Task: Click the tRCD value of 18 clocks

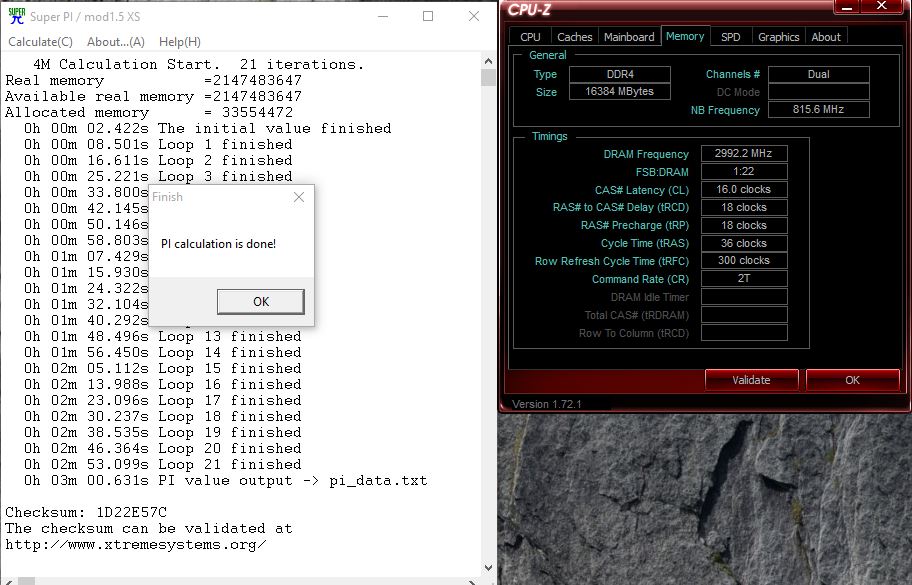Action: [744, 208]
